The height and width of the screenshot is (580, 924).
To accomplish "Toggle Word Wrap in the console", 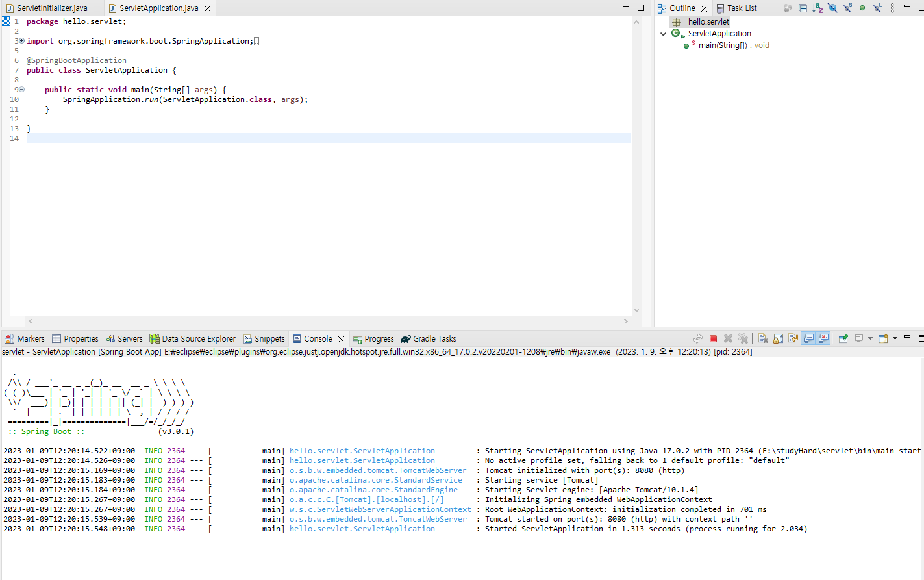I will [x=793, y=338].
